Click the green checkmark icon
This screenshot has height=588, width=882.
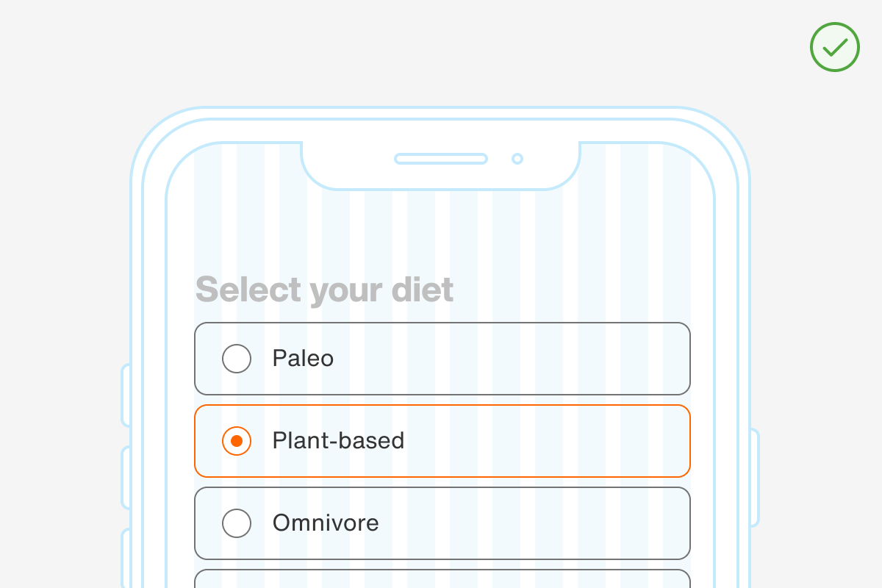(x=834, y=47)
